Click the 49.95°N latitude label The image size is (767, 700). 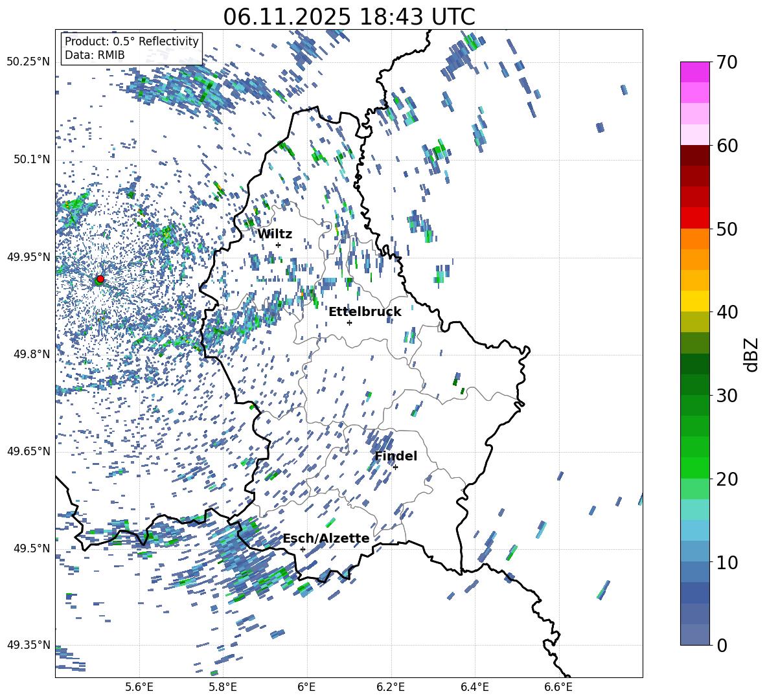(29, 256)
